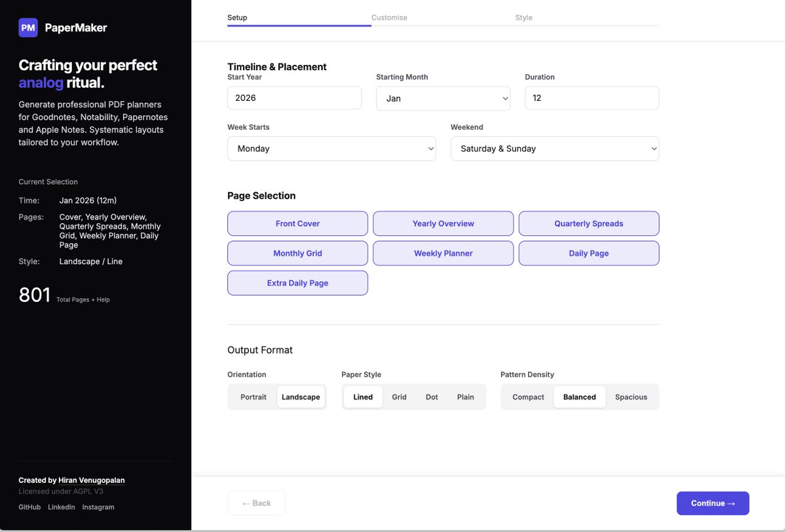Toggle the Yearly Overview page option
Screen dimensions: 786x532
click(443, 223)
